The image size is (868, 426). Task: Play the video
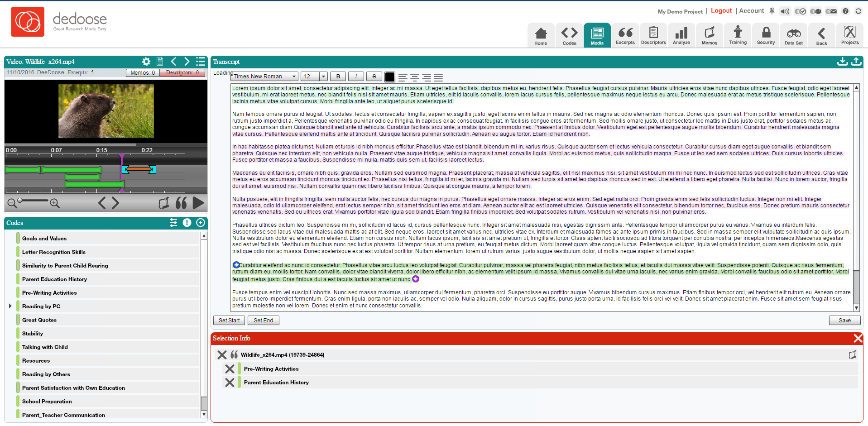(x=198, y=203)
